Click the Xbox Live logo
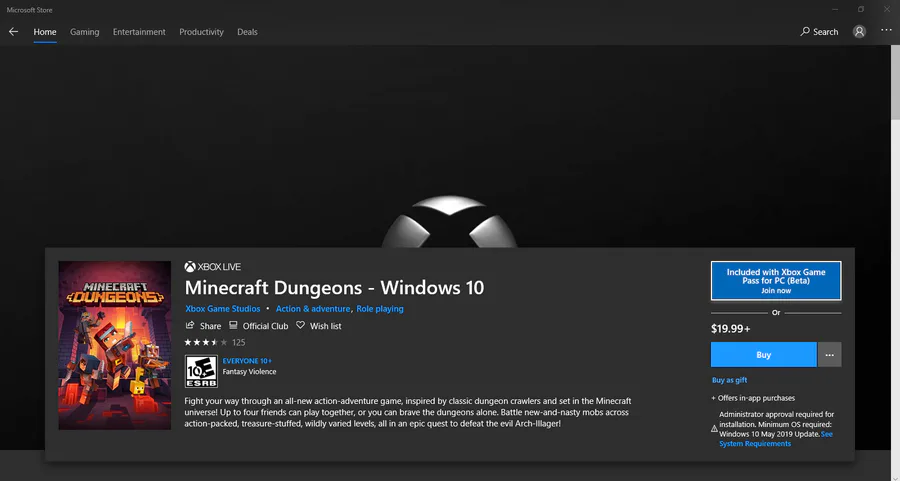 pyautogui.click(x=212, y=267)
